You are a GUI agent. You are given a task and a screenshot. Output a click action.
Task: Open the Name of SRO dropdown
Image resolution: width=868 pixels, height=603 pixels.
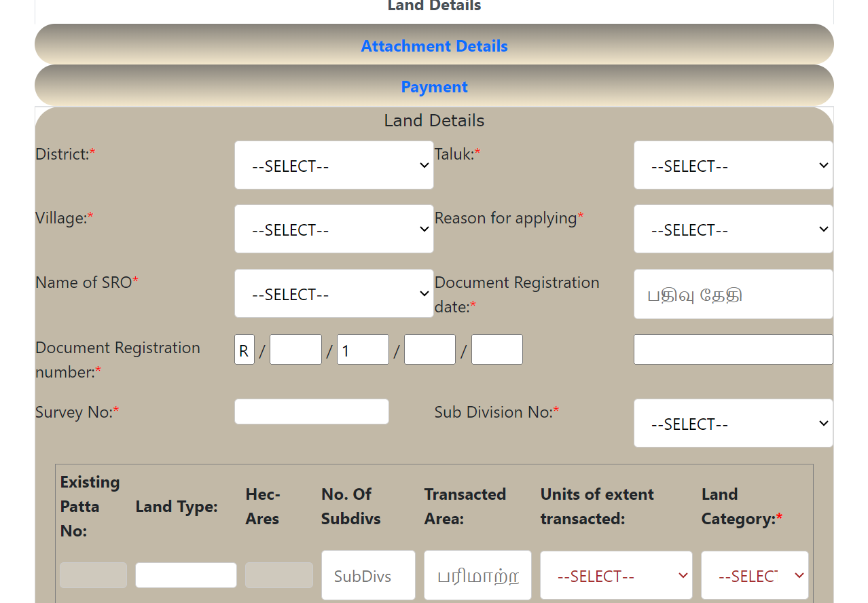point(333,293)
